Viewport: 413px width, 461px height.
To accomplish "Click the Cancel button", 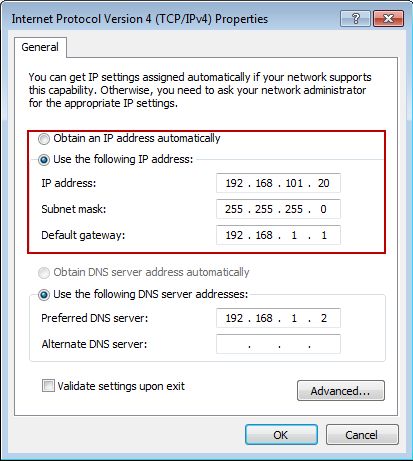I will click(362, 435).
